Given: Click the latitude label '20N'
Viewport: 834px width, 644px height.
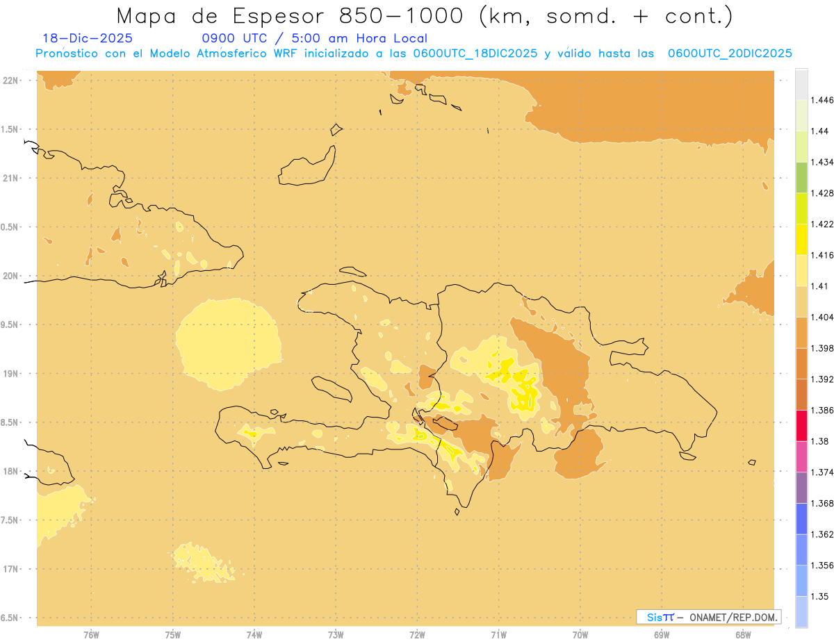Looking at the screenshot, I should click(x=10, y=276).
